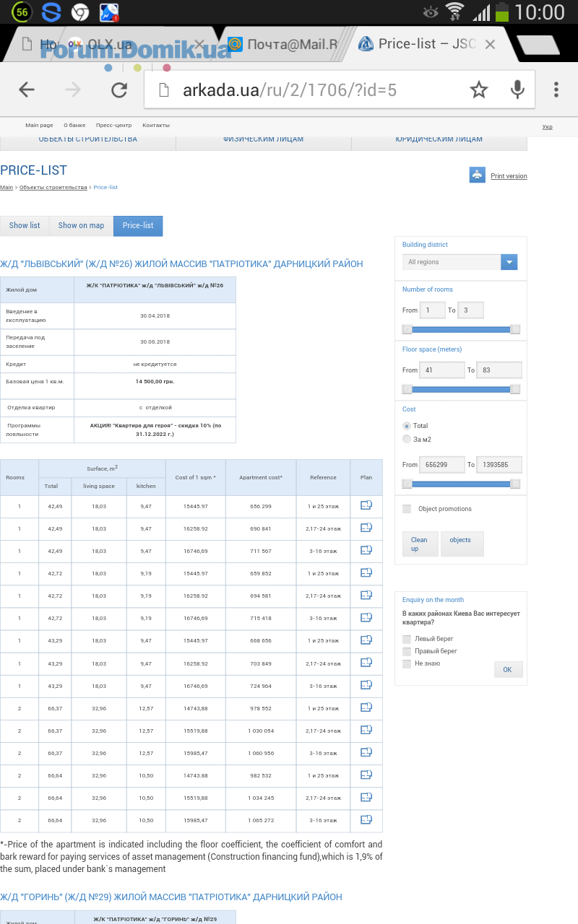
Task: Click the Number of rooms slider
Action: pos(461,329)
